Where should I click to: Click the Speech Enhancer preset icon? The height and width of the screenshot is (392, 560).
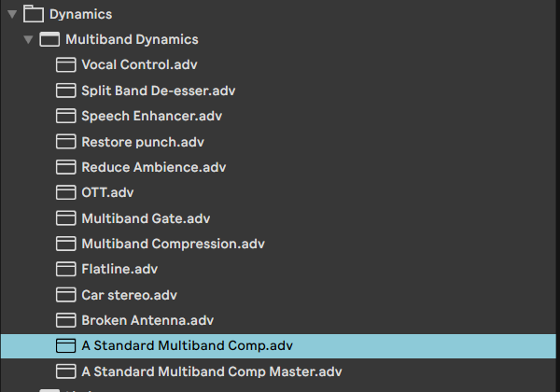65,117
